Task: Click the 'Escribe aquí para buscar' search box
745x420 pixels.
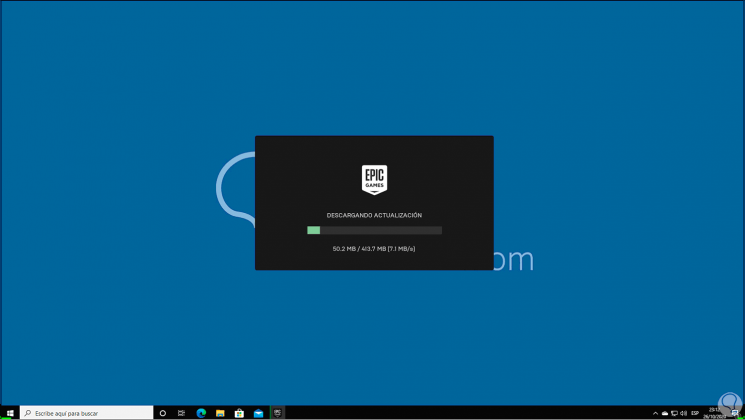Action: click(x=86, y=413)
